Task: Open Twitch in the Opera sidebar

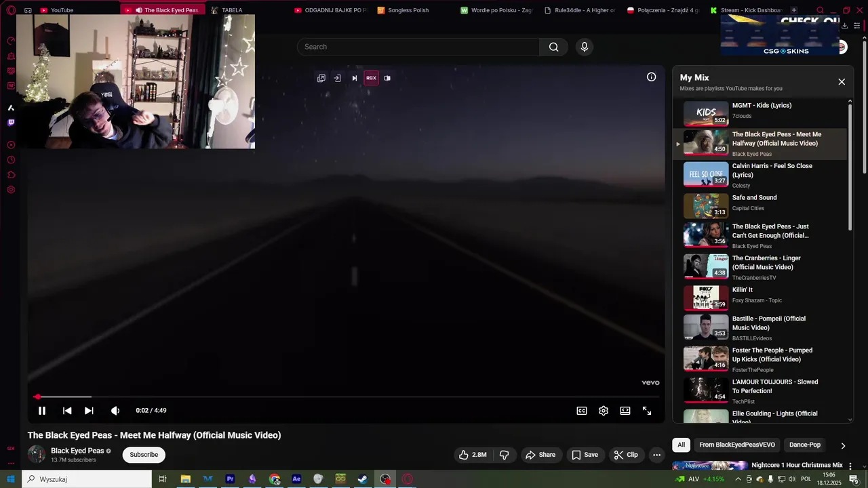Action: tap(11, 123)
